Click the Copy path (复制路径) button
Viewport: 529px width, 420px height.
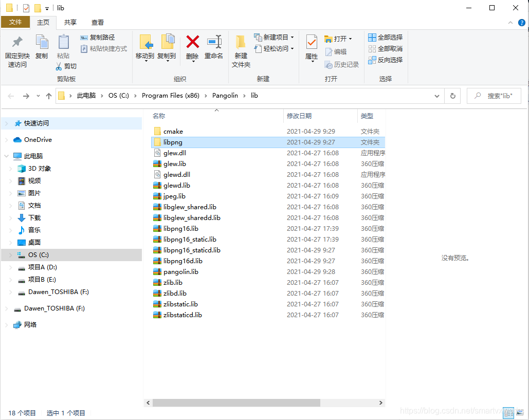pos(98,37)
